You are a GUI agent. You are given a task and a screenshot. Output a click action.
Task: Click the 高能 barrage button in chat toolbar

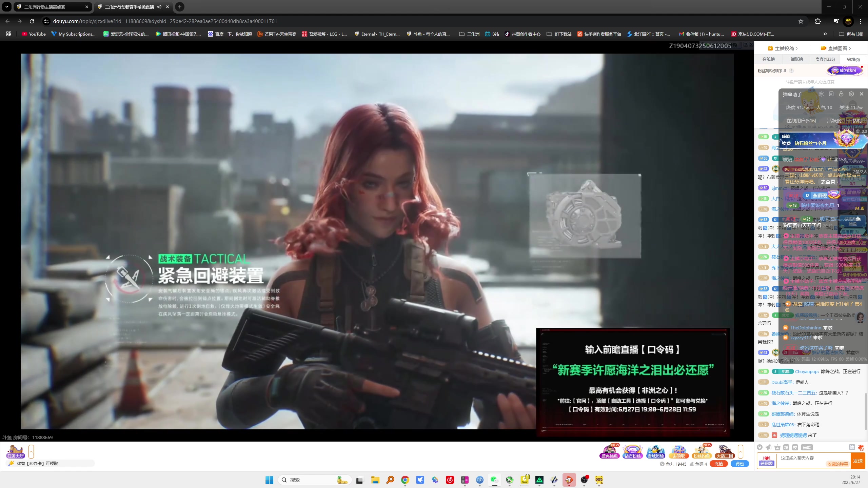click(x=807, y=447)
